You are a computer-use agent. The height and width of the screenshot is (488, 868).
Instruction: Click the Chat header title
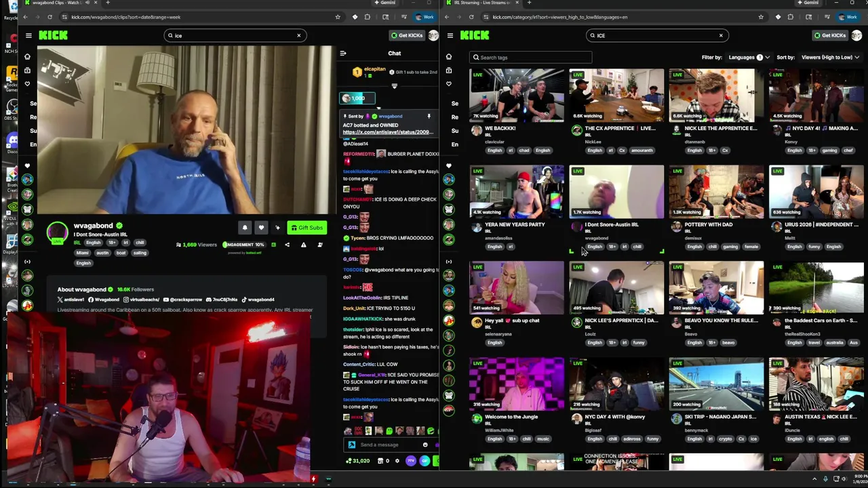point(394,53)
